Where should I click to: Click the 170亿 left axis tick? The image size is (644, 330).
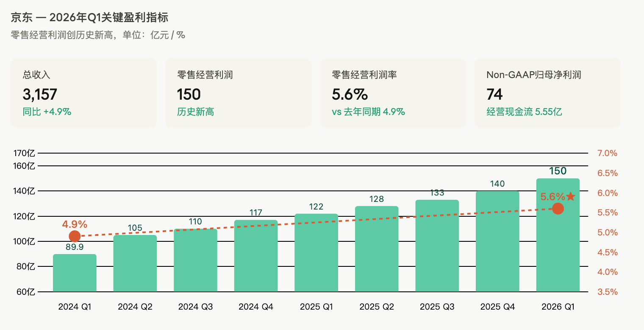[x=25, y=153]
